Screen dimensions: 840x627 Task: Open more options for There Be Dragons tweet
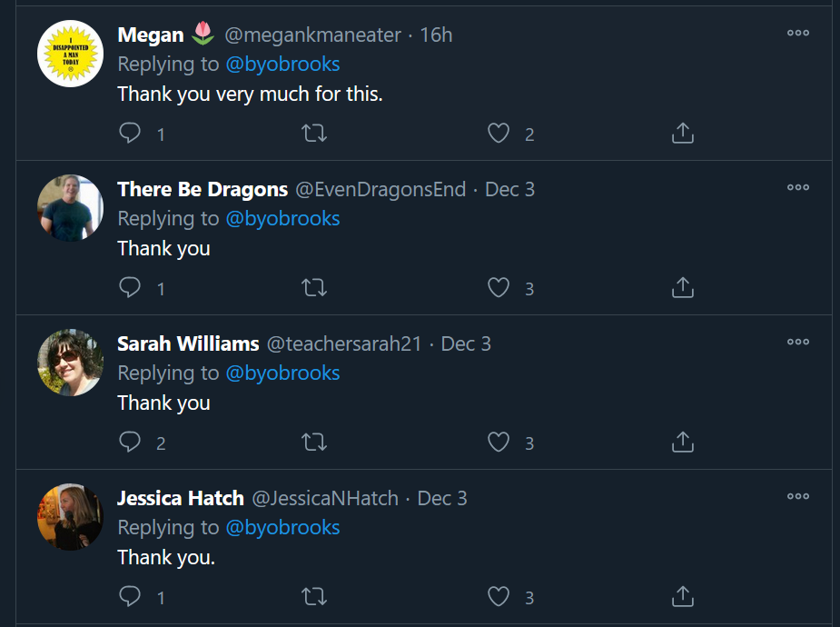(x=797, y=187)
